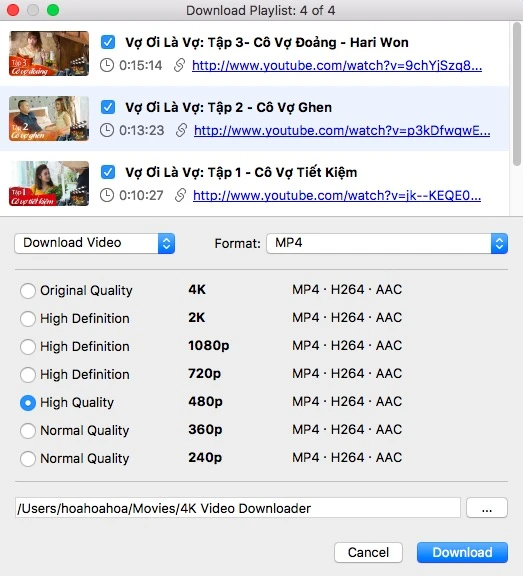Expand the MP4 Format dropdown
Image resolution: width=523 pixels, height=576 pixels.
coord(387,243)
